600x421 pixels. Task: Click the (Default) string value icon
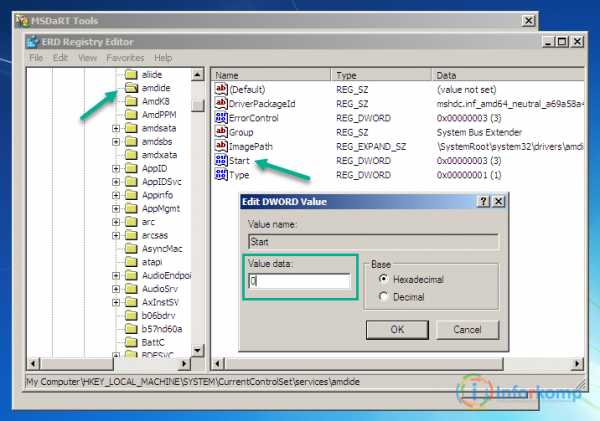click(x=221, y=89)
